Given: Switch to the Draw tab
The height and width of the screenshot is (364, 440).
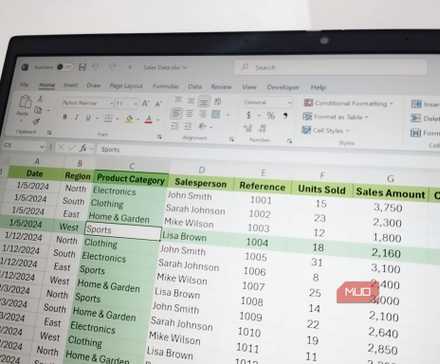Looking at the screenshot, I should tap(94, 86).
